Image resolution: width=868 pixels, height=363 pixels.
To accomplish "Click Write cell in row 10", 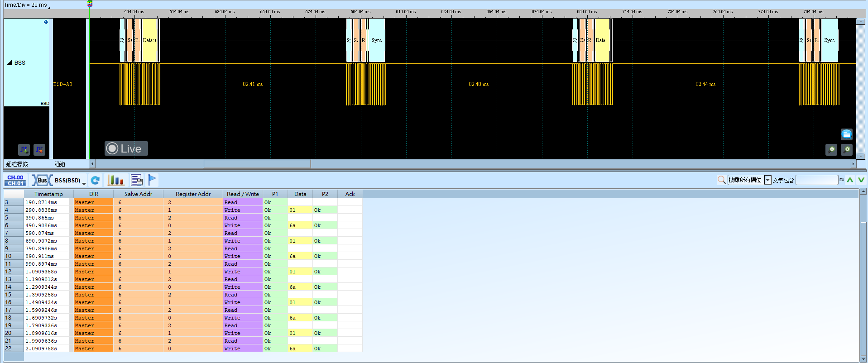I will (x=243, y=256).
